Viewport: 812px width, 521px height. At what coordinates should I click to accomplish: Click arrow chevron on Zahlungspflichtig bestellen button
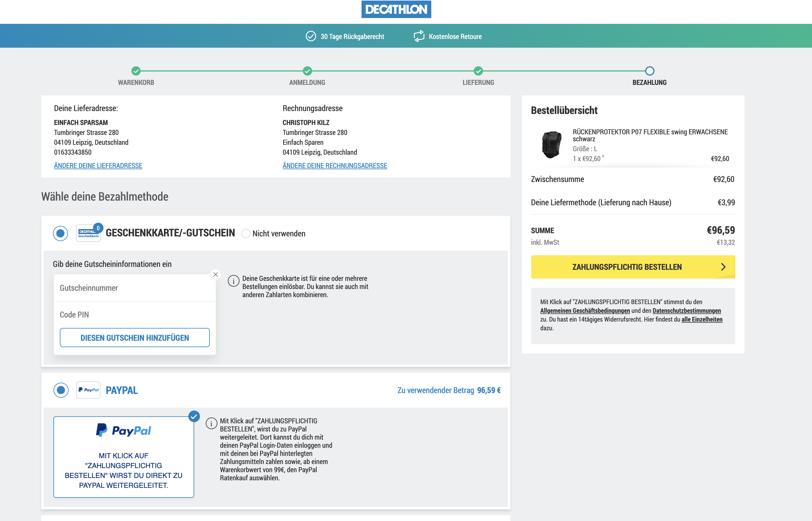tap(723, 267)
